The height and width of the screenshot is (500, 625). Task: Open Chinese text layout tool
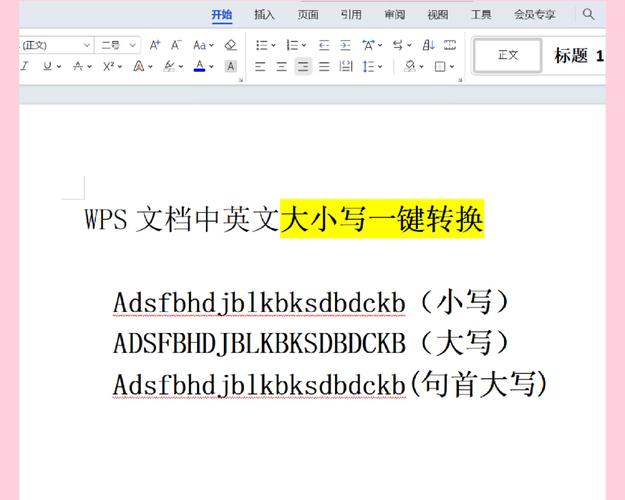click(368, 45)
